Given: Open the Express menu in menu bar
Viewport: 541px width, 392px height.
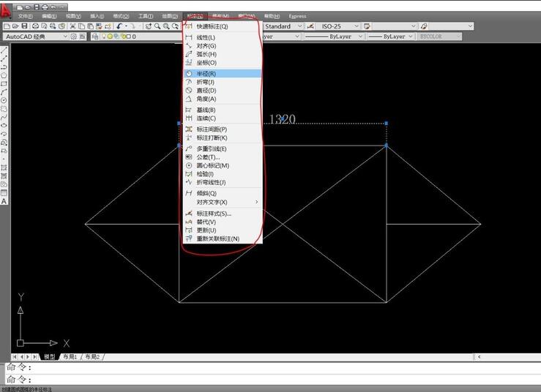Looking at the screenshot, I should 297,16.
